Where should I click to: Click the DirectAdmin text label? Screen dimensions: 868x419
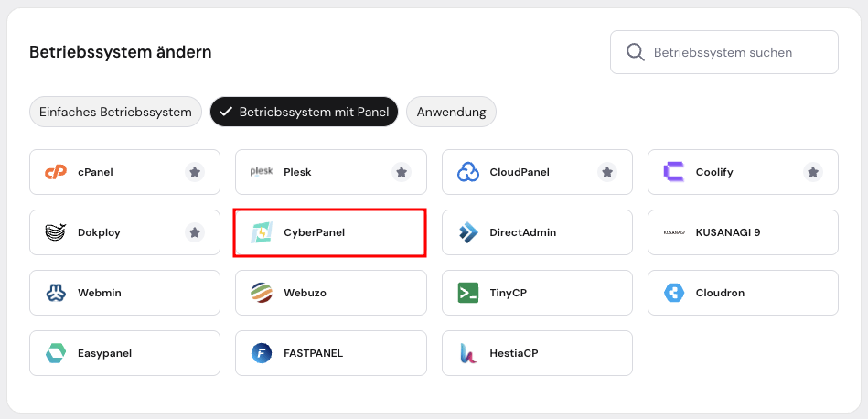(523, 232)
